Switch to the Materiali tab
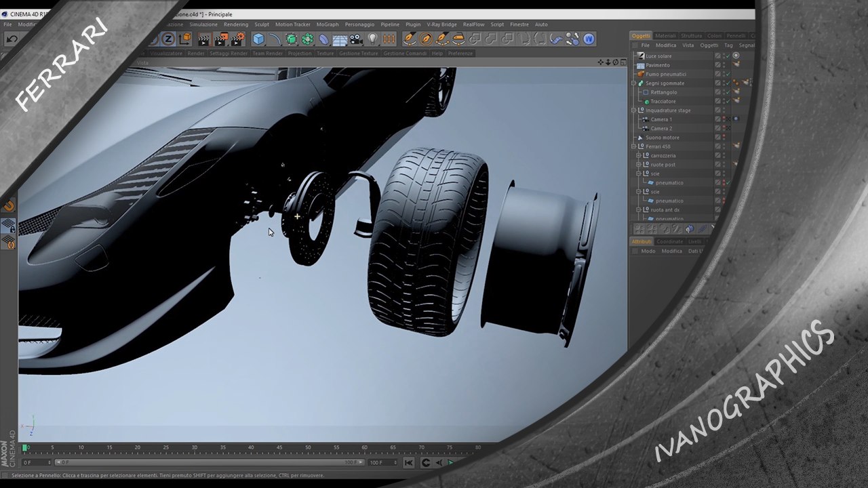The image size is (868, 488). [x=665, y=36]
